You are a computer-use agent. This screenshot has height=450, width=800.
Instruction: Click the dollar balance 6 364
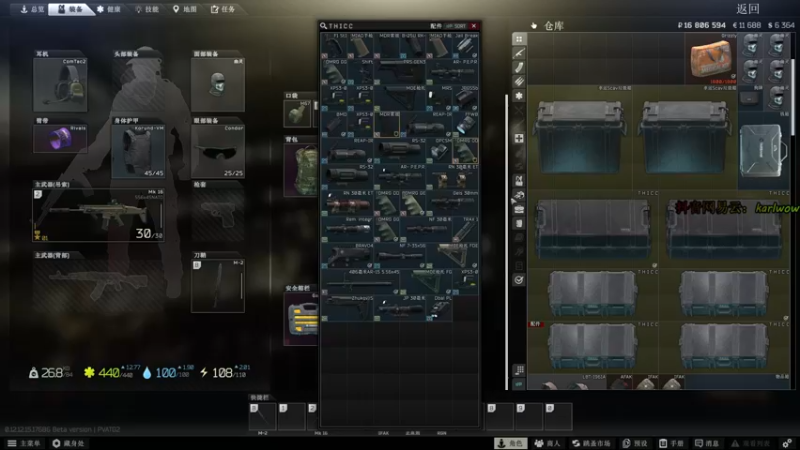click(x=781, y=25)
